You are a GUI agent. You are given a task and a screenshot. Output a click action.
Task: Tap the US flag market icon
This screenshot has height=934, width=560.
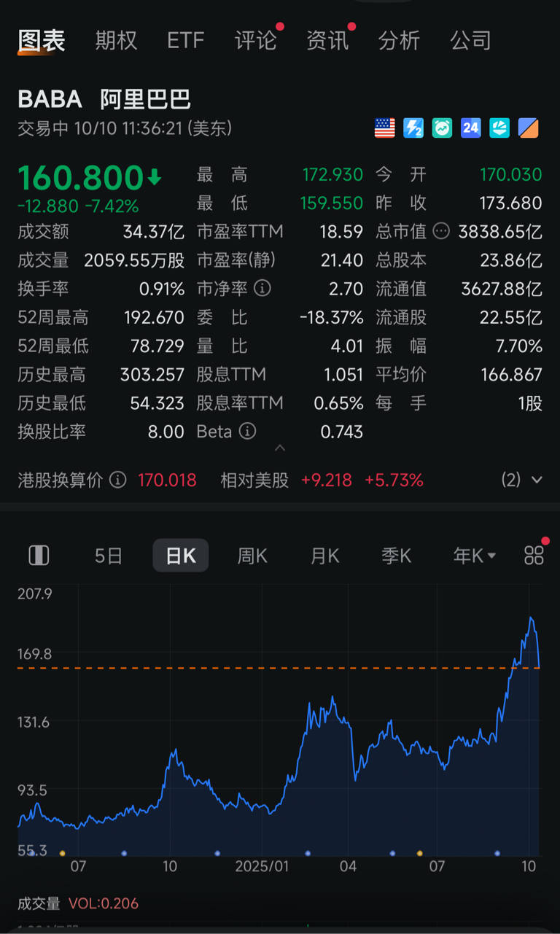coord(384,128)
